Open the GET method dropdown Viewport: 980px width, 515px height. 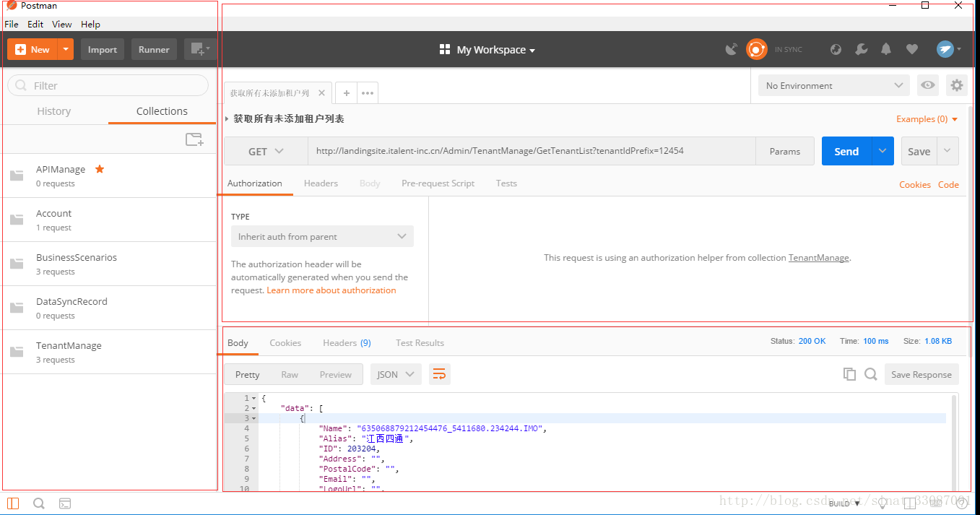266,152
